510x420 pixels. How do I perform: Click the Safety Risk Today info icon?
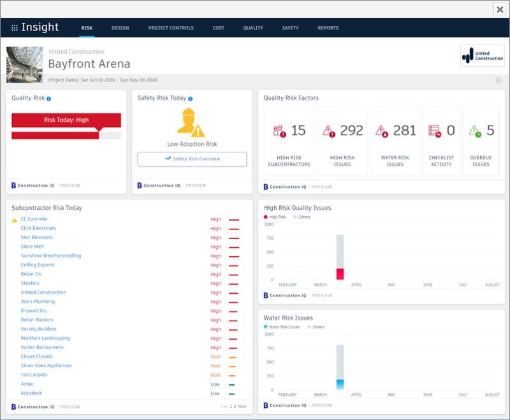[x=190, y=99]
